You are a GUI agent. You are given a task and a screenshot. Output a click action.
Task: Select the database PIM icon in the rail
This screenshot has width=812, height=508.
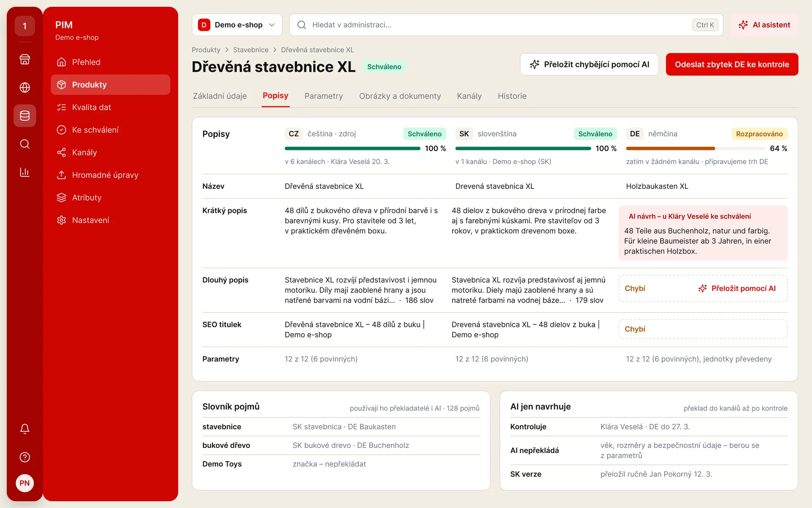(25, 116)
